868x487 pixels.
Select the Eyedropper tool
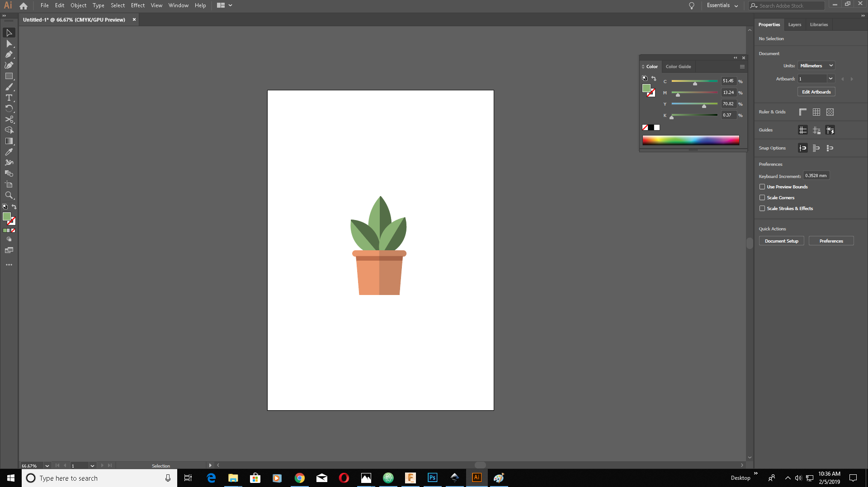9,152
